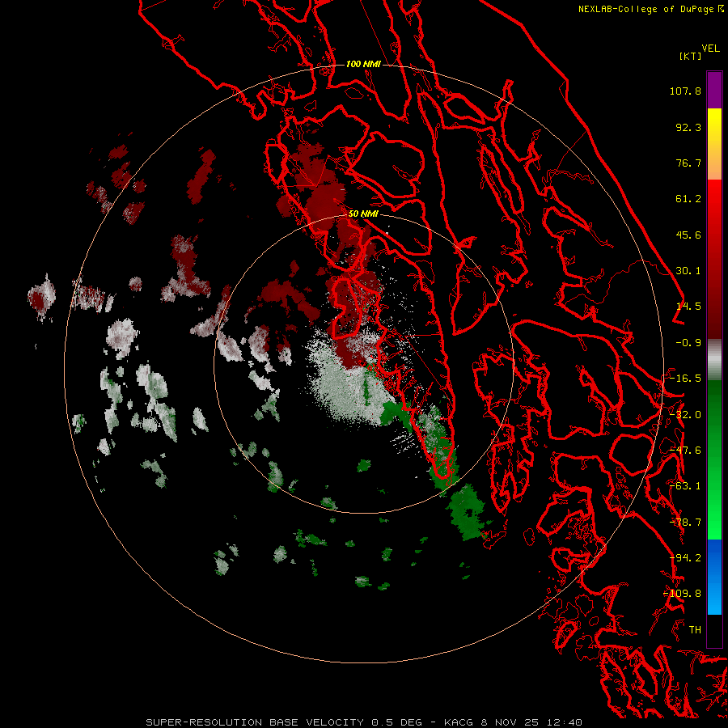
Task: Click the purple top segment of color bar
Action: (714, 90)
